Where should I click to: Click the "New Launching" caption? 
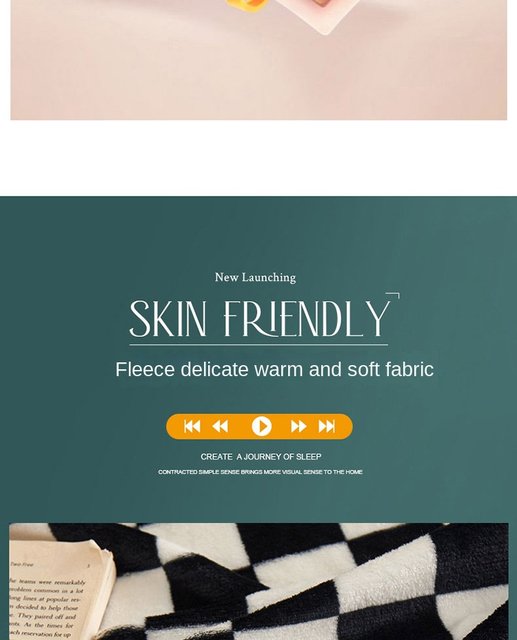[255, 278]
